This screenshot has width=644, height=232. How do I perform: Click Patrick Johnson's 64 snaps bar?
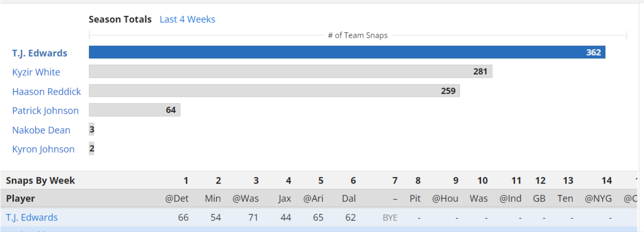pyautogui.click(x=134, y=110)
